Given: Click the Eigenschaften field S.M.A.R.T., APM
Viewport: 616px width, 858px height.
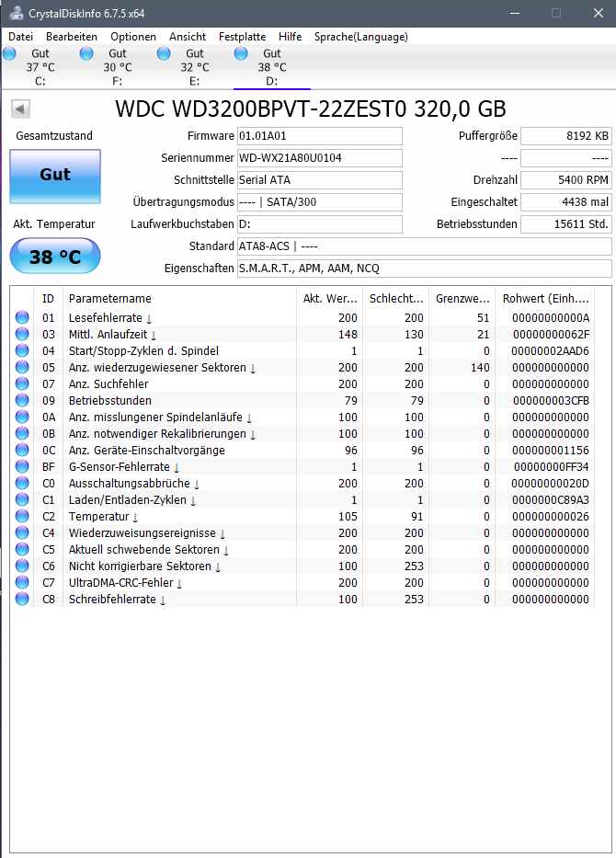Looking at the screenshot, I should point(425,269).
